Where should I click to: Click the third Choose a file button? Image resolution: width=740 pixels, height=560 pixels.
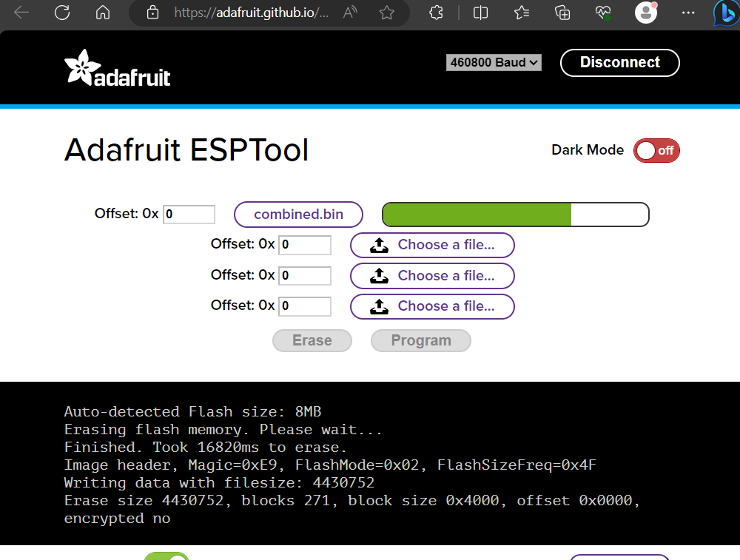pyautogui.click(x=432, y=307)
